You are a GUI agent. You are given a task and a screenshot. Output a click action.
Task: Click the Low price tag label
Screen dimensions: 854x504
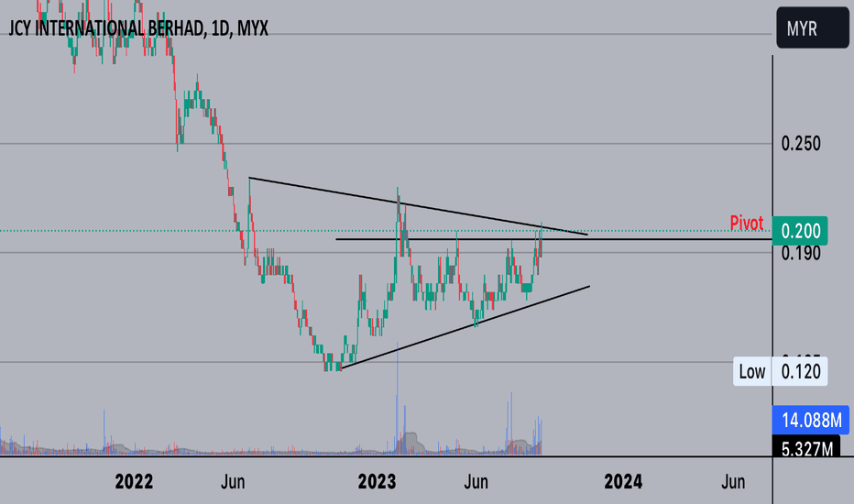coord(752,372)
